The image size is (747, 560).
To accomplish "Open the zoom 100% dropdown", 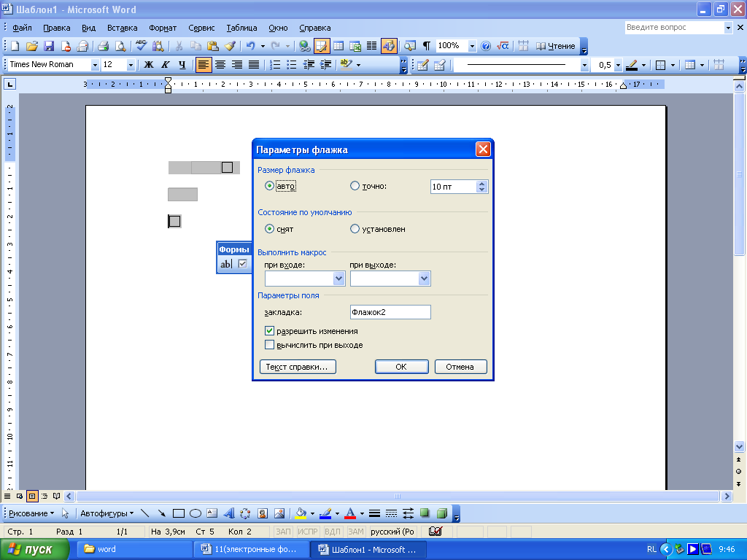I will coord(472,46).
